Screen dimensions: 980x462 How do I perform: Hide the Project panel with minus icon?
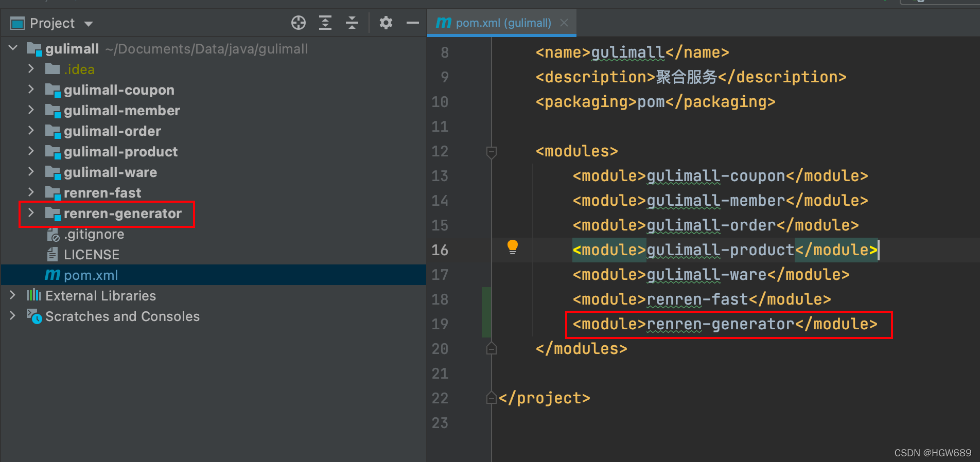413,23
